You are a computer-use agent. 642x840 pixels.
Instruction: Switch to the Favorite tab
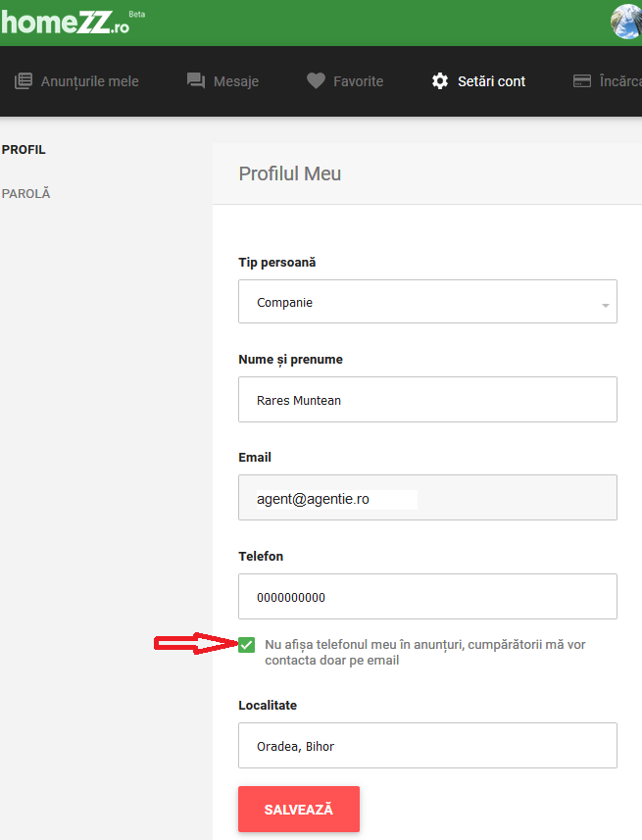click(x=345, y=81)
